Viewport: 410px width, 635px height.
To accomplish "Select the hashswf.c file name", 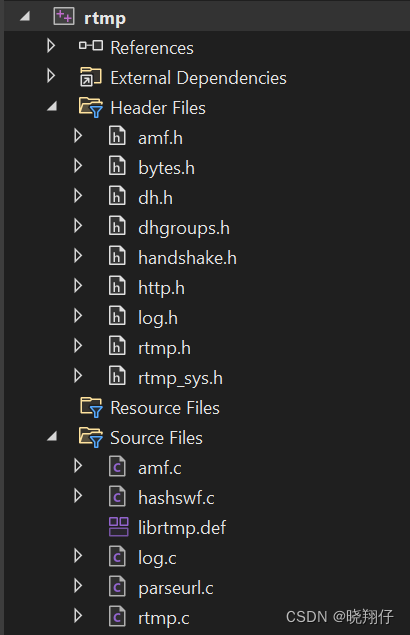I will tap(176, 498).
